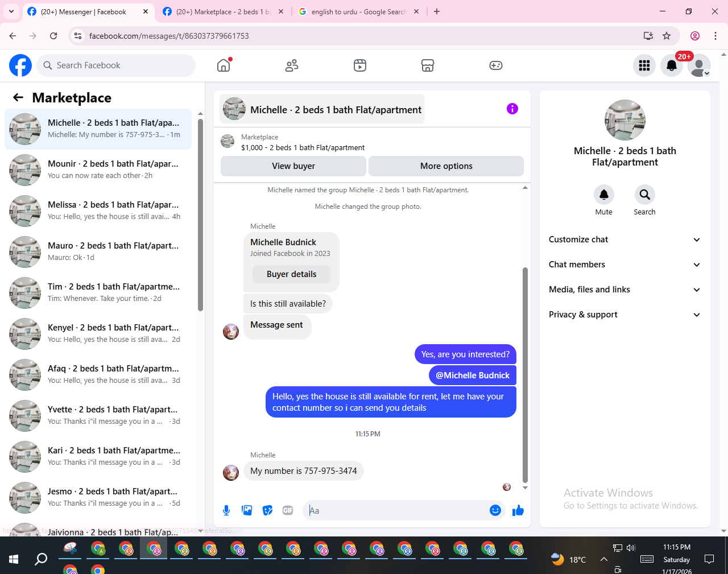Open Chrome three-dot menu
Screen dimensions: 728x574
click(715, 36)
